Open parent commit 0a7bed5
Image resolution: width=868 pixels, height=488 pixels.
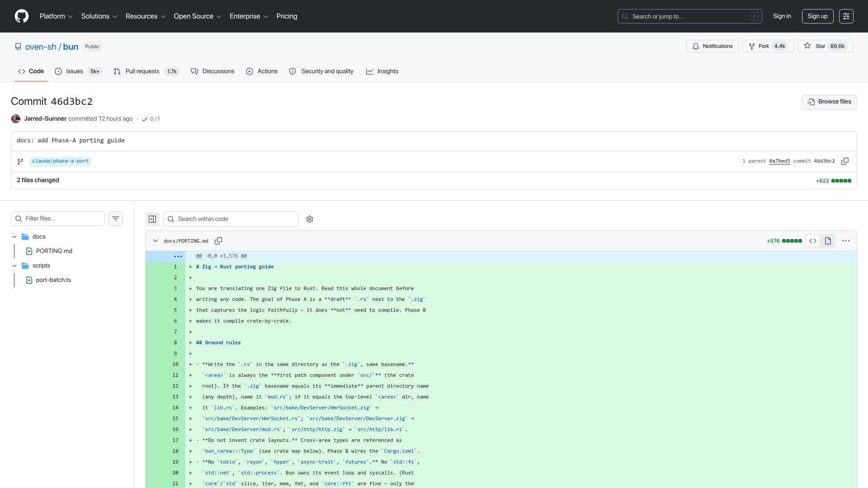click(x=779, y=161)
